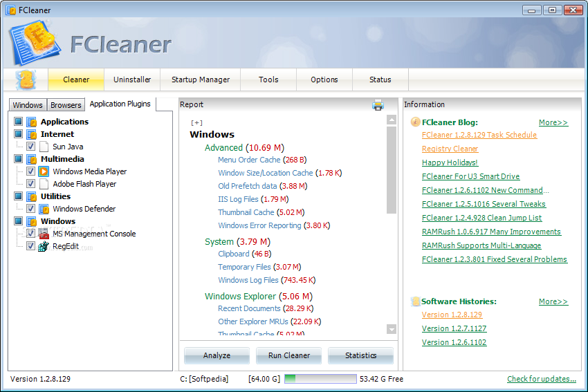Open the Happy Holidays! link
The height and width of the screenshot is (392, 588).
coord(450,162)
